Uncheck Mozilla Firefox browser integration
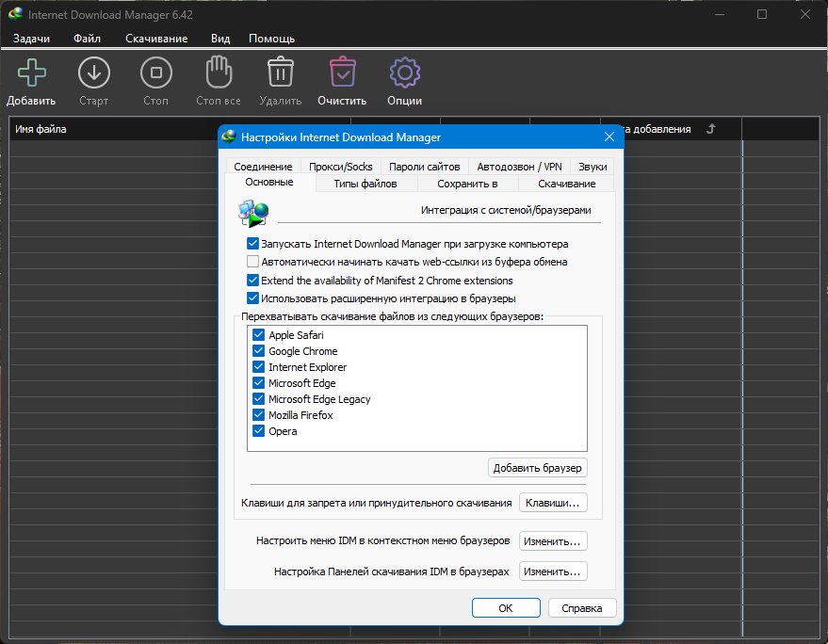 point(258,415)
